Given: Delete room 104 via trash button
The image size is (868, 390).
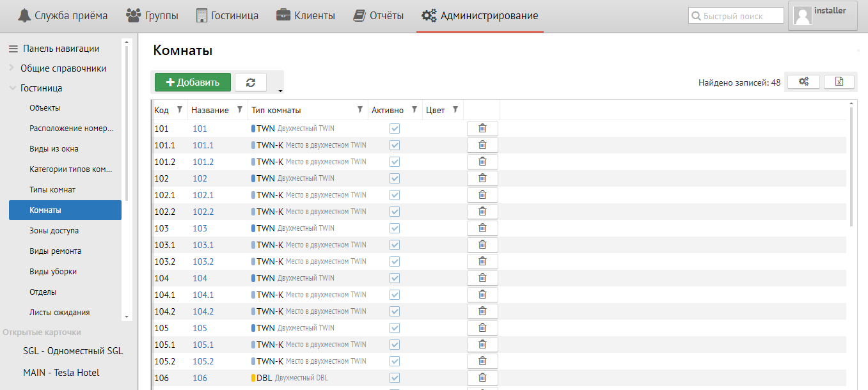Looking at the screenshot, I should [482, 278].
